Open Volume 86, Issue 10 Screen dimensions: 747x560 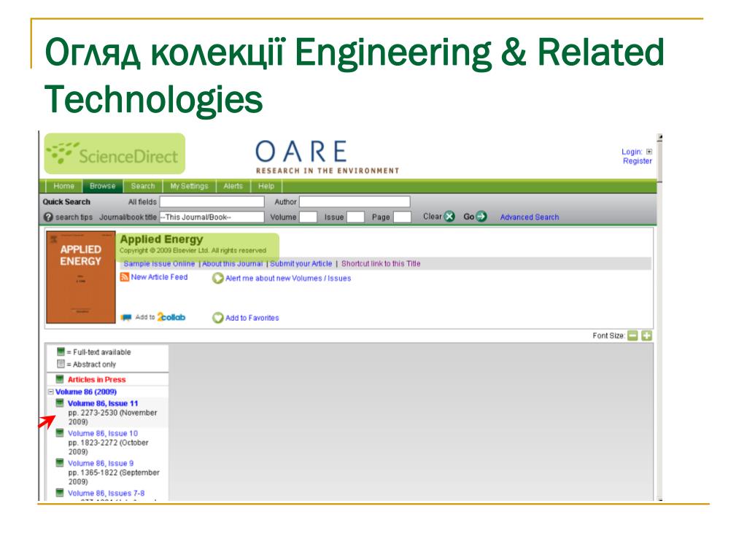[102, 433]
